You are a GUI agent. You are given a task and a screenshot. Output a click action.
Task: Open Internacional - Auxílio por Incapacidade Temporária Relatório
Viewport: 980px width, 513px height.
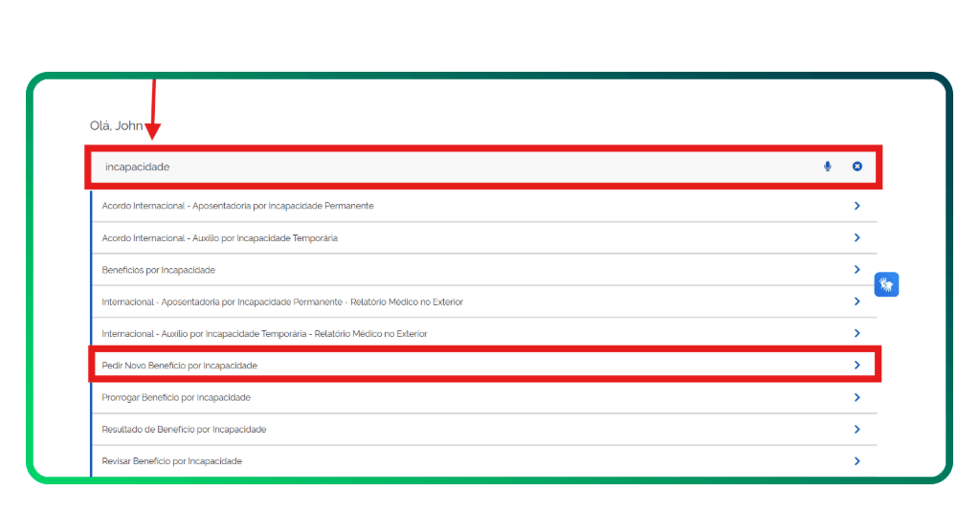pos(264,333)
